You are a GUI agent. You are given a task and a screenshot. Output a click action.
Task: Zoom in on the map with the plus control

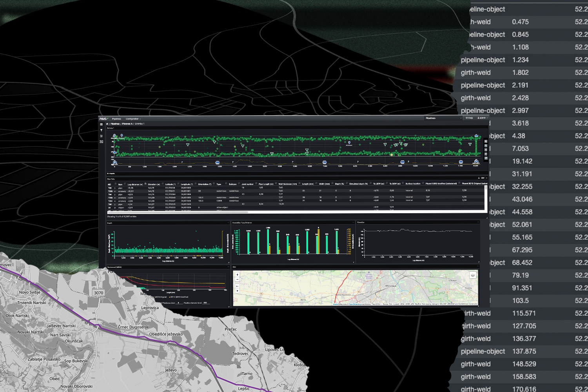pos(237,274)
